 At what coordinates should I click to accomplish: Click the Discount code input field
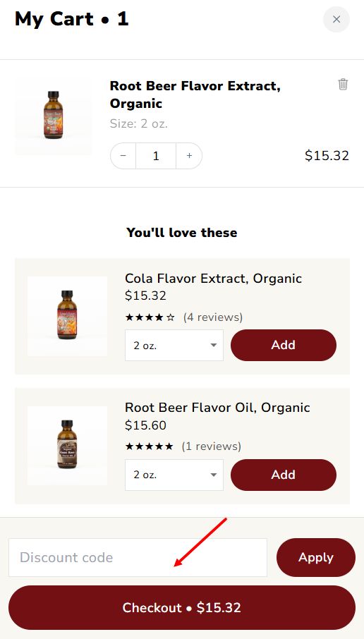[138, 557]
